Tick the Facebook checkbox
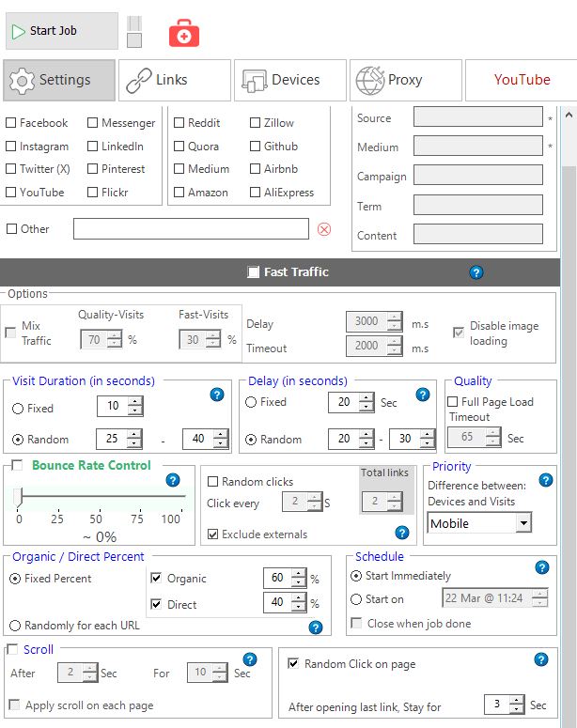 point(11,123)
